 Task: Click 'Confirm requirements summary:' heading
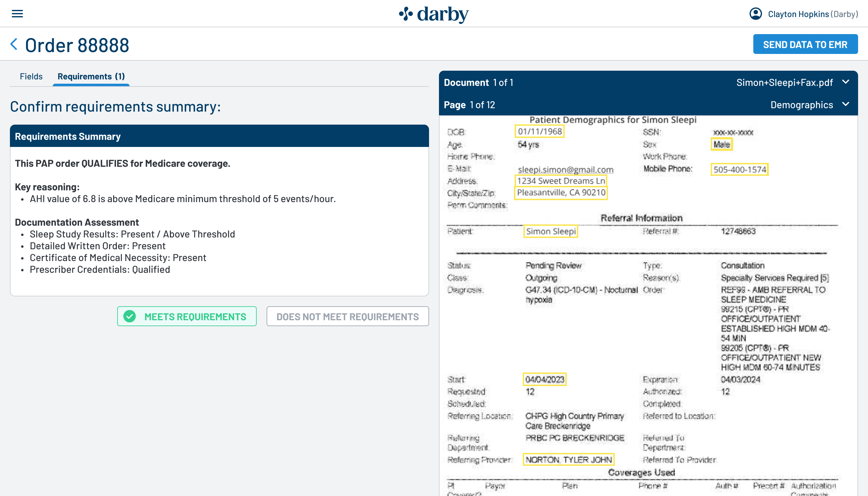(x=116, y=107)
